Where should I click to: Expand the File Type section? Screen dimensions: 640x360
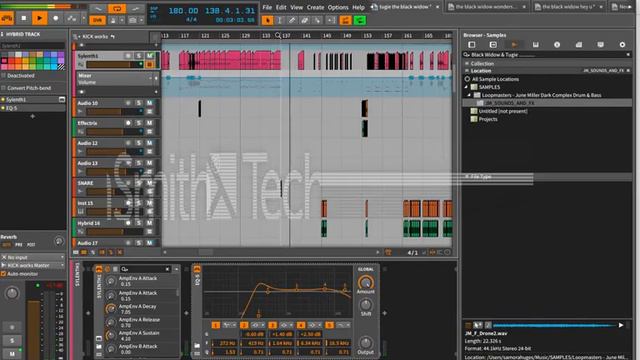click(467, 177)
